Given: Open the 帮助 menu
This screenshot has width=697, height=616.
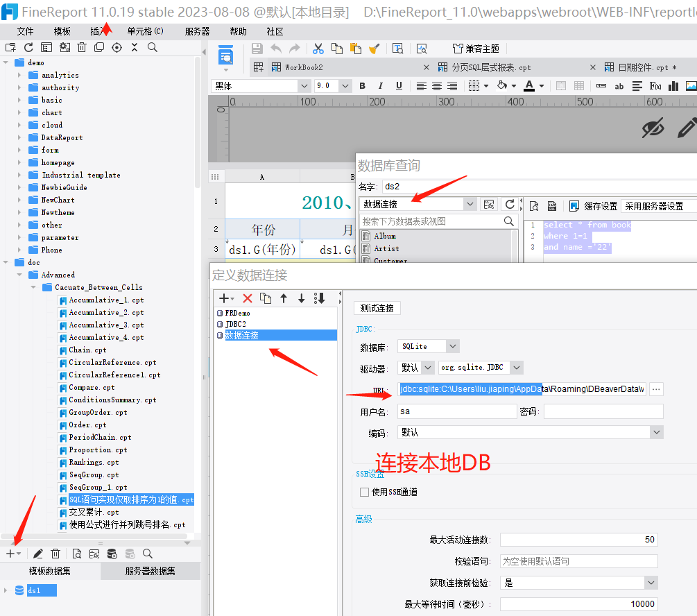Looking at the screenshot, I should tap(239, 32).
